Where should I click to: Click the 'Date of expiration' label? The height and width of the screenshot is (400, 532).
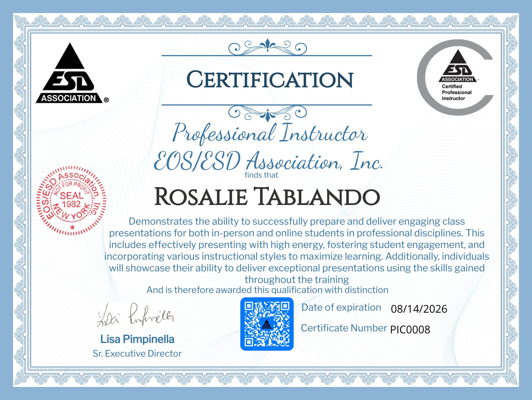point(341,307)
